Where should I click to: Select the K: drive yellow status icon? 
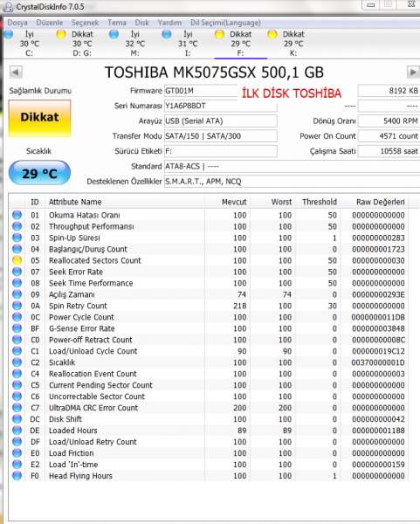tap(272, 34)
